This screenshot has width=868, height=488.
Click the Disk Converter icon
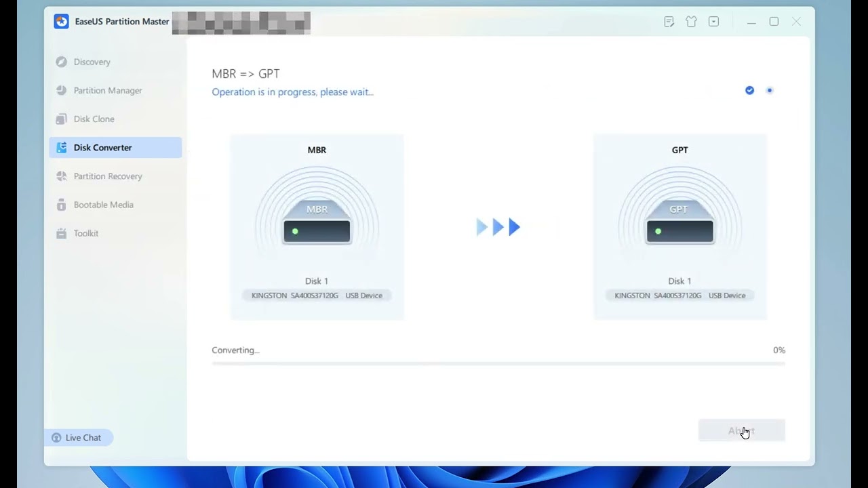[61, 147]
